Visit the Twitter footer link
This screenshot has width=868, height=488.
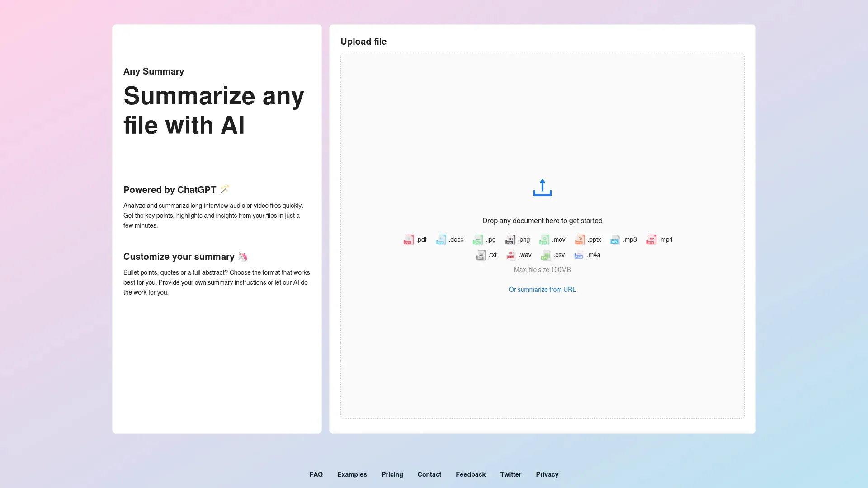tap(510, 474)
